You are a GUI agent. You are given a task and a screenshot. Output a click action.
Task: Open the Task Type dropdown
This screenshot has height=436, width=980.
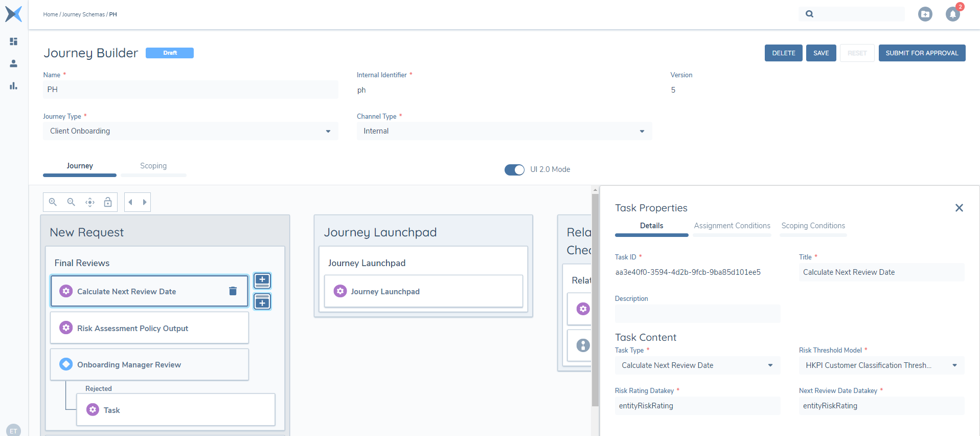[770, 365]
